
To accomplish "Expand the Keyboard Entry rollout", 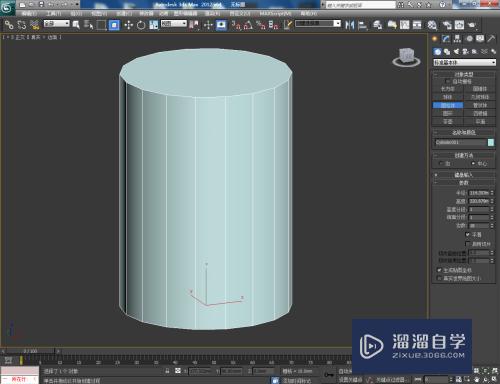I will point(464,175).
